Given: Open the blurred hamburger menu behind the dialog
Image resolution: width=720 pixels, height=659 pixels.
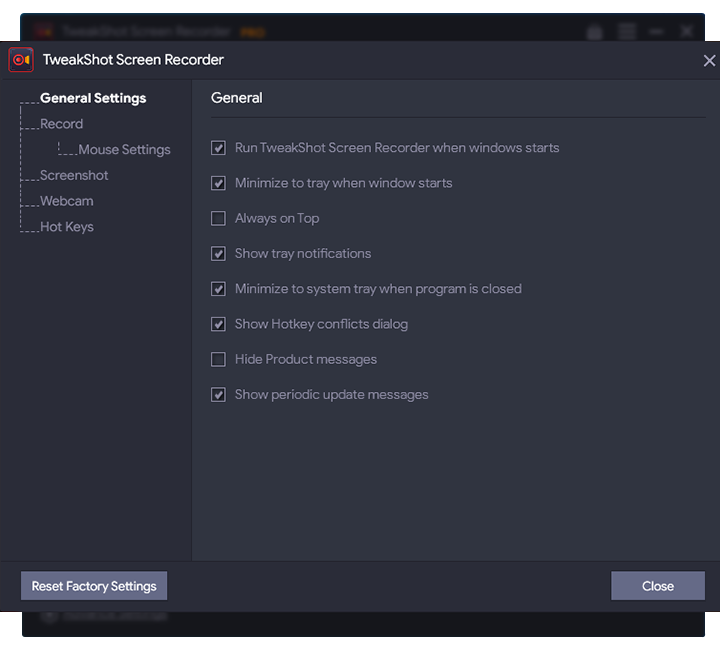Looking at the screenshot, I should pyautogui.click(x=626, y=32).
